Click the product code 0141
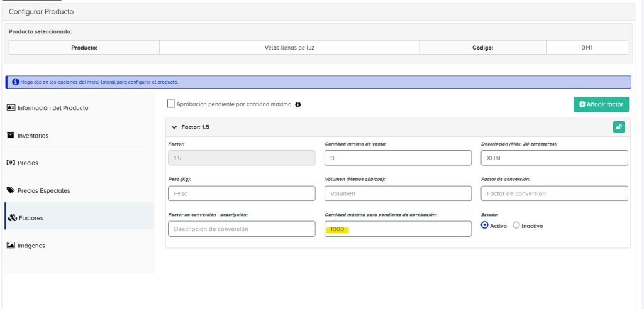The image size is (644, 309). (x=587, y=48)
